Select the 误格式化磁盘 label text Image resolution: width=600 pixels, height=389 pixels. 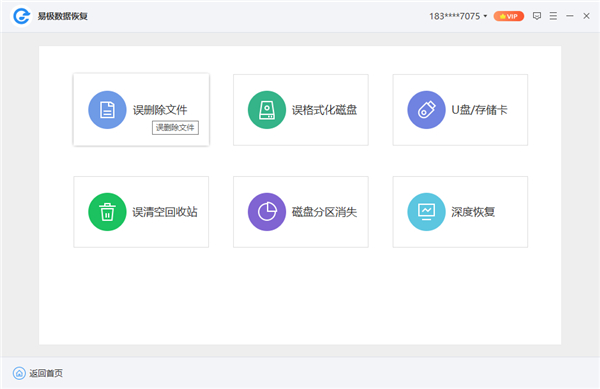pos(324,110)
